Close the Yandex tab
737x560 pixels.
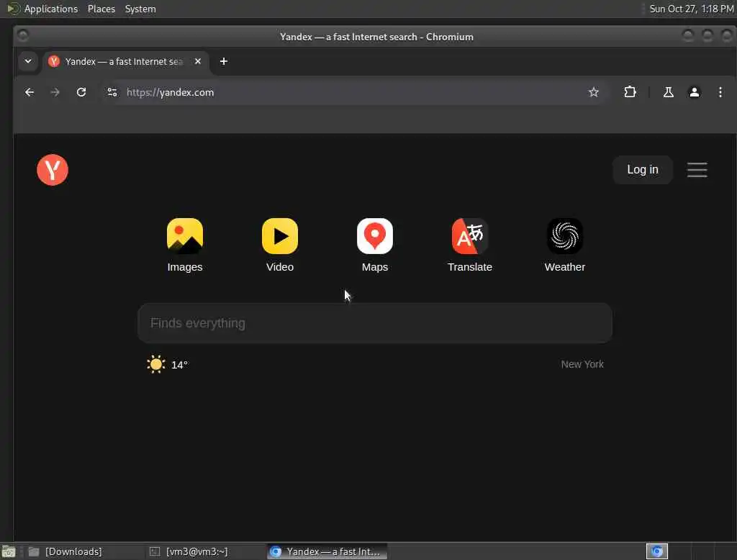point(198,61)
